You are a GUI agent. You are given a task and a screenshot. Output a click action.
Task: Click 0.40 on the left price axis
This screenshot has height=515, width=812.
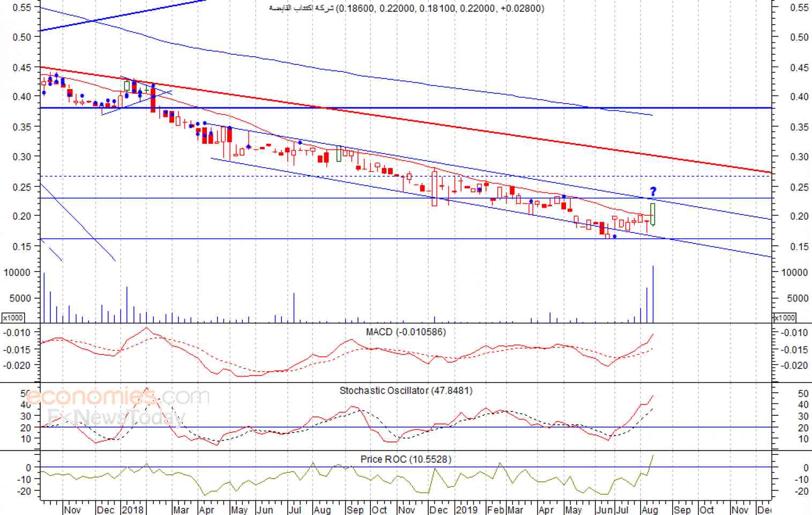tap(22, 97)
